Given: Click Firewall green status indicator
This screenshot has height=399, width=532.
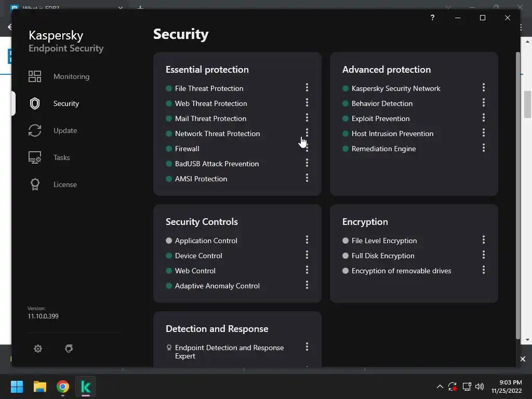Looking at the screenshot, I should click(x=169, y=149).
